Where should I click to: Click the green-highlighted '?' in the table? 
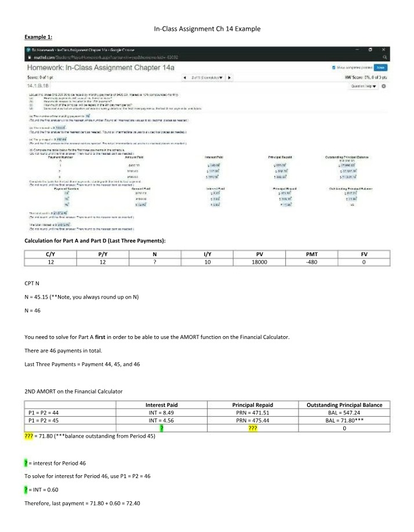tap(162, 428)
